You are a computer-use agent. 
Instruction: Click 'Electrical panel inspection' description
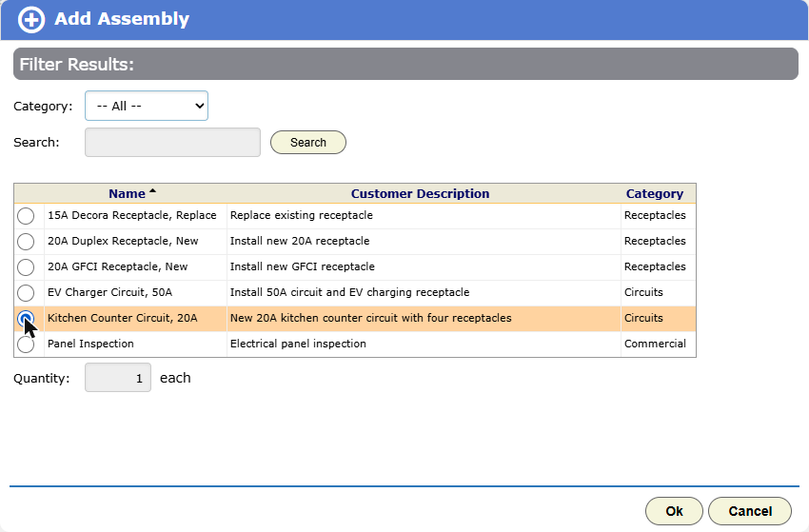click(x=298, y=345)
